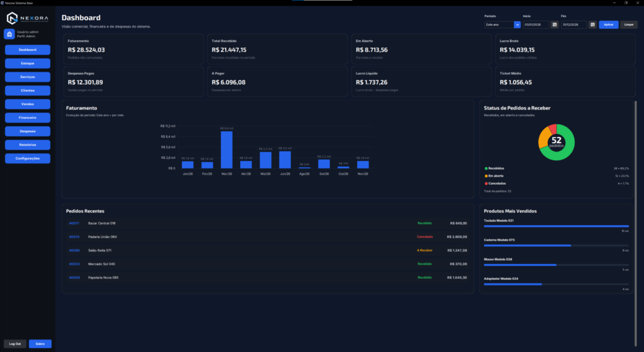Click the Teclado Modelo 031 progress bar
Viewport: 644px width, 352px height.
click(x=556, y=226)
